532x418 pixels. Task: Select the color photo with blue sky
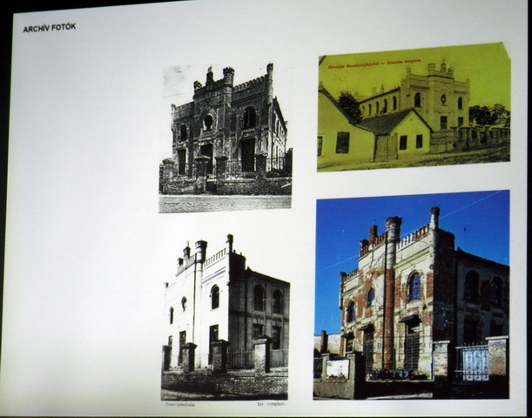point(411,294)
